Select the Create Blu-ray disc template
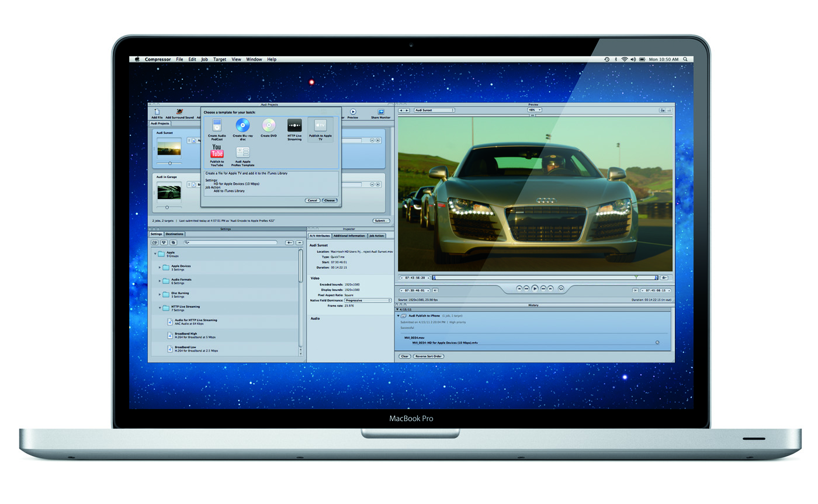The height and width of the screenshot is (504, 818). 242,125
